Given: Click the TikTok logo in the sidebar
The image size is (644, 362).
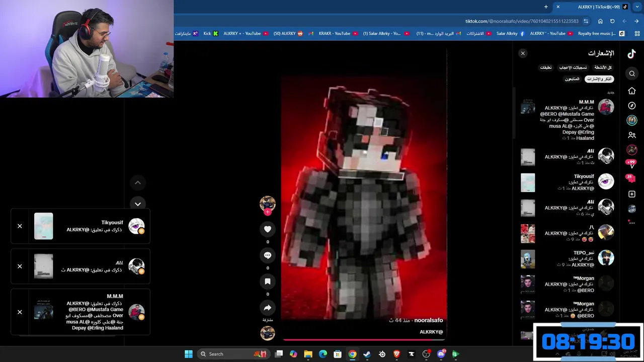Looking at the screenshot, I should [631, 53].
